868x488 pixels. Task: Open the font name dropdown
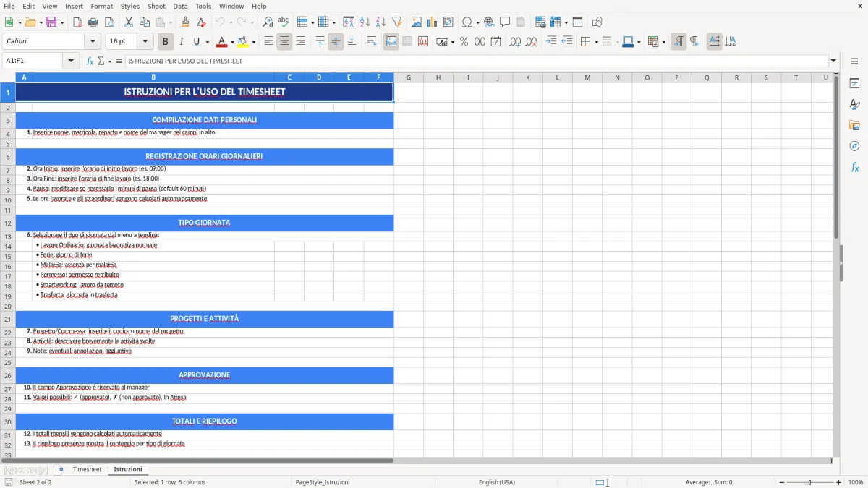[93, 41]
